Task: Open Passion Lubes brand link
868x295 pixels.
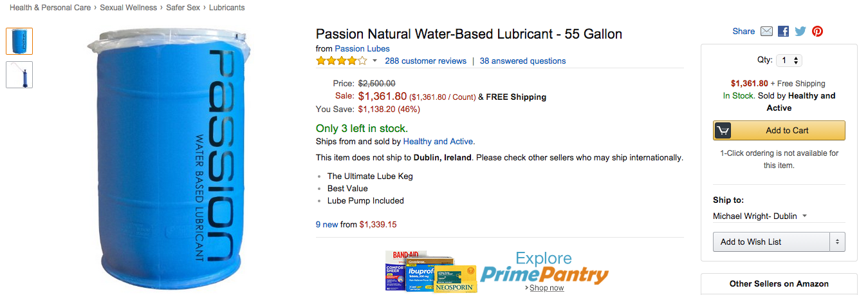Action: [x=362, y=48]
